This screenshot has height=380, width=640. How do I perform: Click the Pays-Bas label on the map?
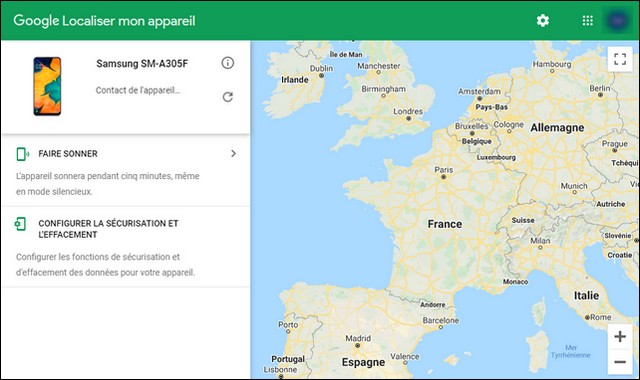(491, 107)
